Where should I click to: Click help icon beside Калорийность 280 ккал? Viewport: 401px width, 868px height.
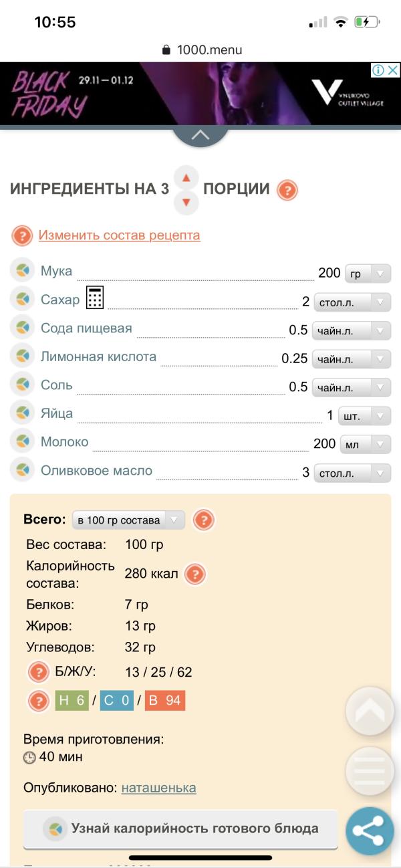(x=194, y=574)
